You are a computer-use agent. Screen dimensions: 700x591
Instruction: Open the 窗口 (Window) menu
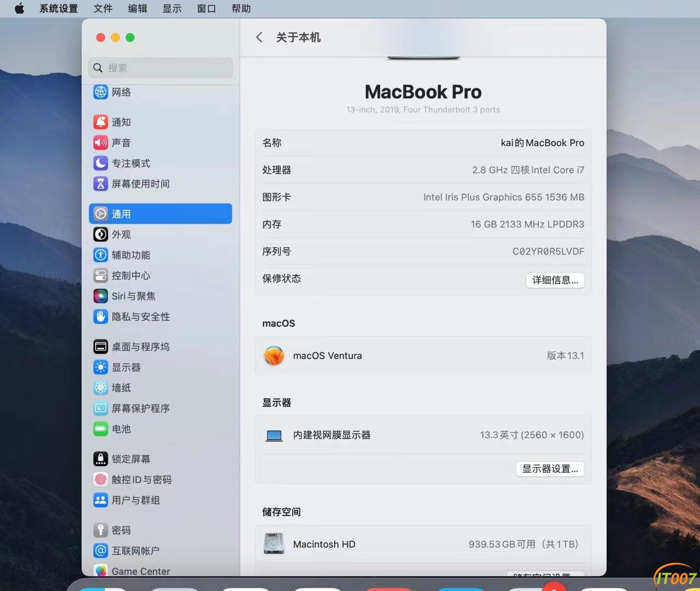point(206,9)
